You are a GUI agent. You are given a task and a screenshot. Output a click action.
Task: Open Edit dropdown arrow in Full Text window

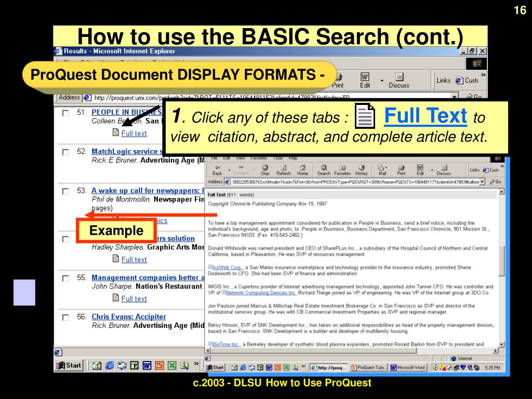[432, 170]
